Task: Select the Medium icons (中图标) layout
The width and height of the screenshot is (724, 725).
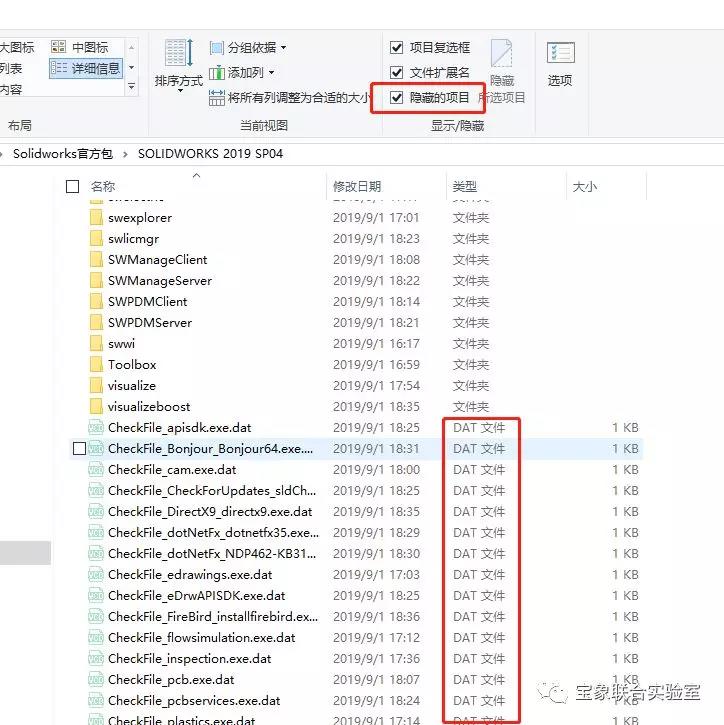Action: coord(80,47)
